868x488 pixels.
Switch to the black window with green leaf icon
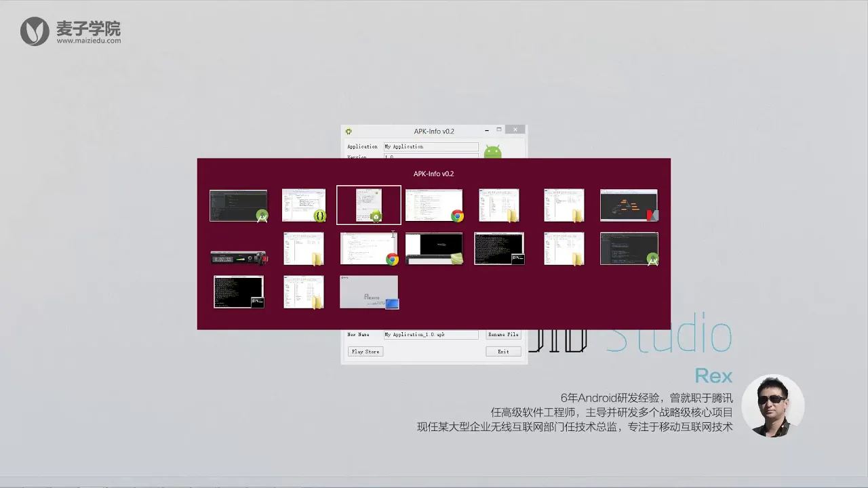434,249
